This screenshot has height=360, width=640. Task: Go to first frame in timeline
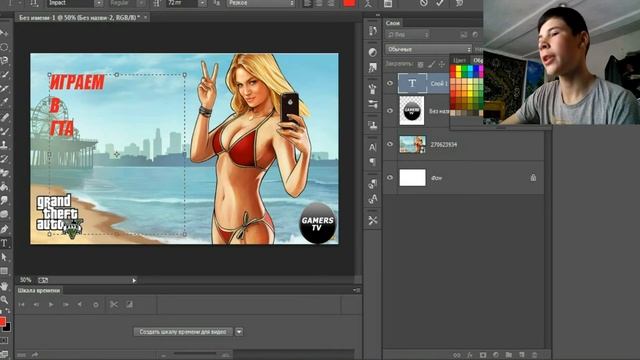coord(22,304)
